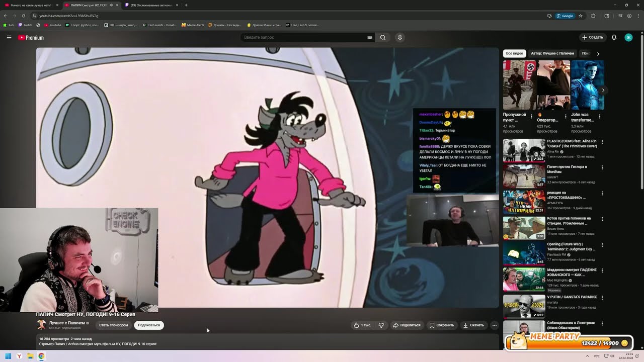Select the Автор: Лучшее с Папичем chip
644x362 pixels.
[552, 53]
